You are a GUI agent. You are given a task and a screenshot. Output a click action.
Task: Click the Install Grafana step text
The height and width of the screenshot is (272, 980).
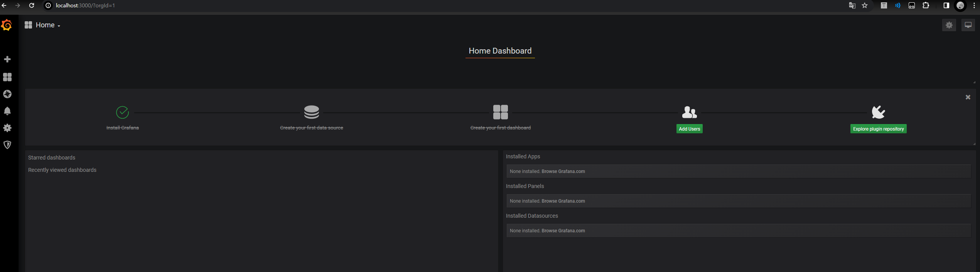coord(123,128)
